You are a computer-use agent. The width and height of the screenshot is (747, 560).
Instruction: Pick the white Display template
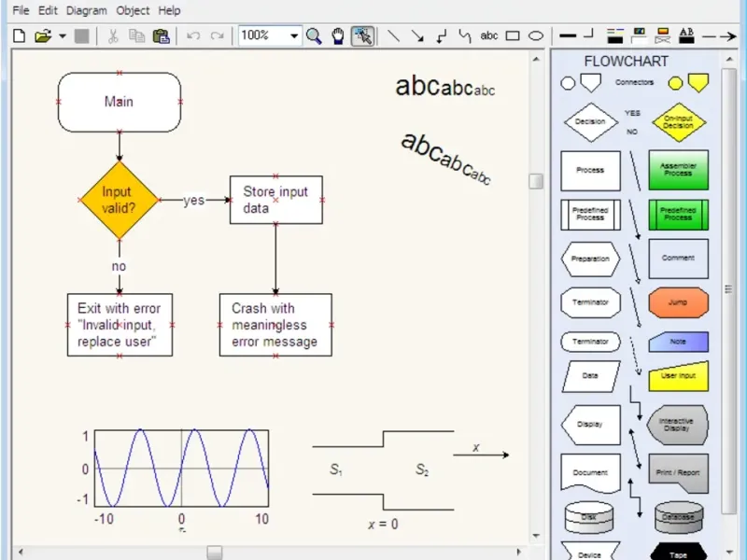point(591,425)
